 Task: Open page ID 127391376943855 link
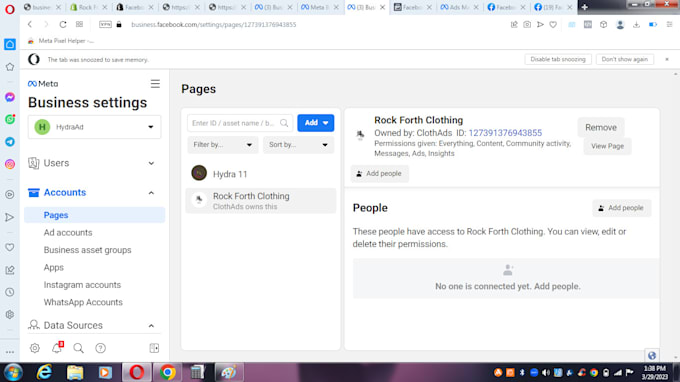pos(505,133)
